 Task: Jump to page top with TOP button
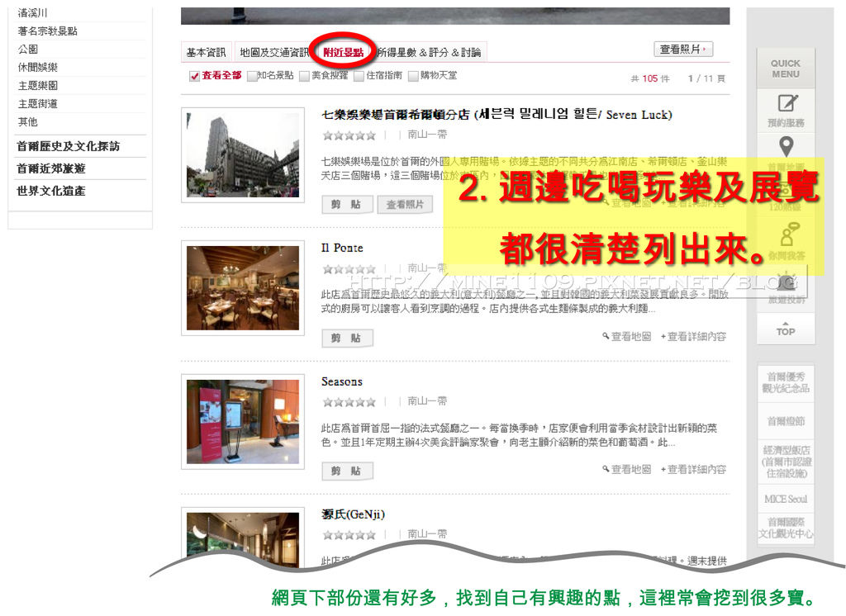point(786,328)
